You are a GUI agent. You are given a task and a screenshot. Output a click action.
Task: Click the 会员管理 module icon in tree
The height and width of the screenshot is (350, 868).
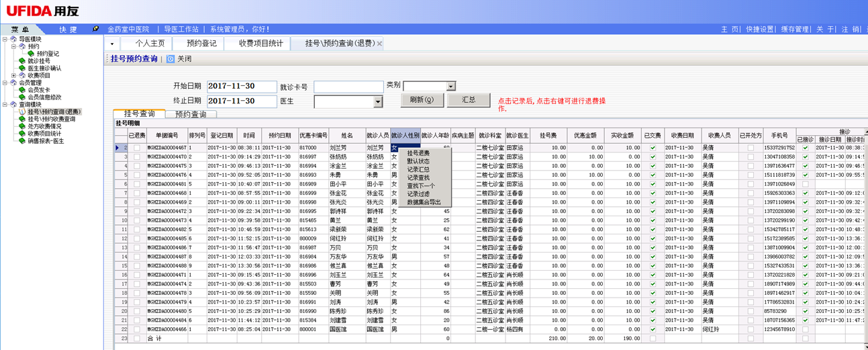click(13, 83)
